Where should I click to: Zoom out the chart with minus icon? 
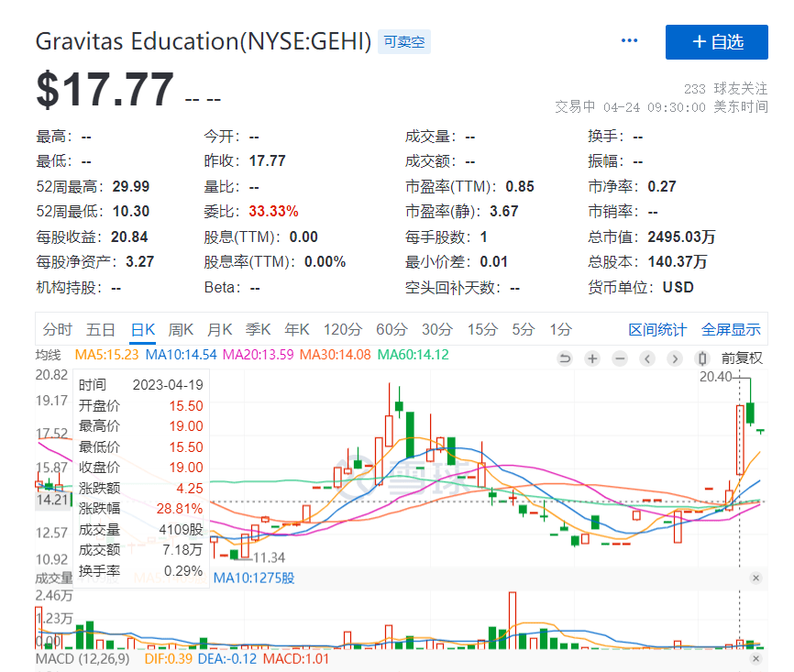click(x=620, y=358)
